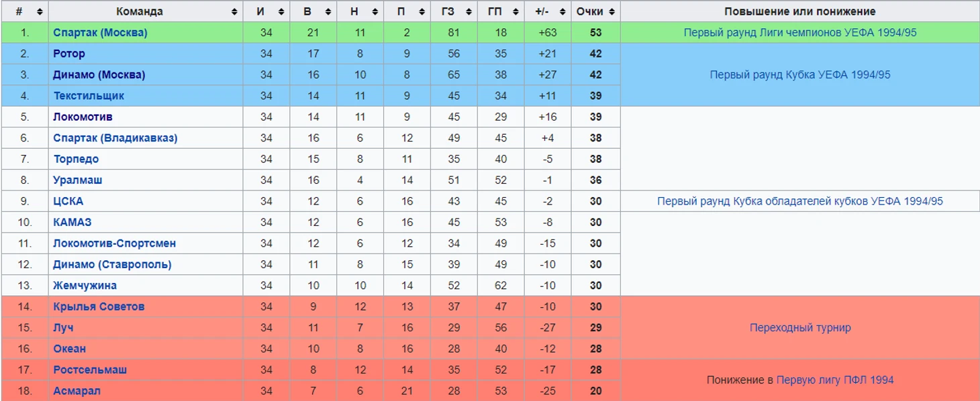The height and width of the screenshot is (401, 980).
Task: Sort by the ГЗ (goals scored) column
Action: [x=469, y=11]
